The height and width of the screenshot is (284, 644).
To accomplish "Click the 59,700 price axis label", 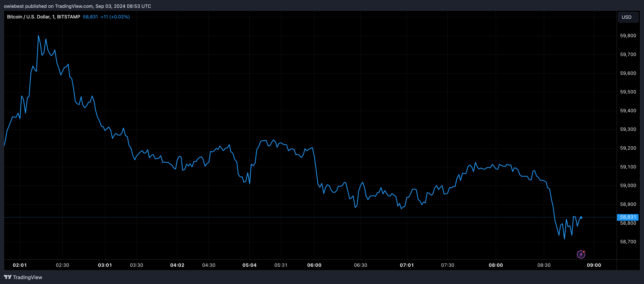I will (x=628, y=54).
